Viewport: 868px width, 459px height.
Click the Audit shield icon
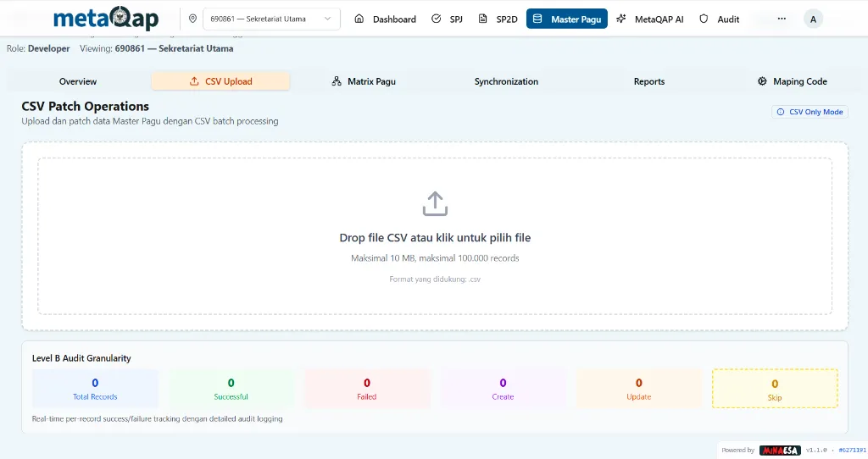(x=704, y=19)
